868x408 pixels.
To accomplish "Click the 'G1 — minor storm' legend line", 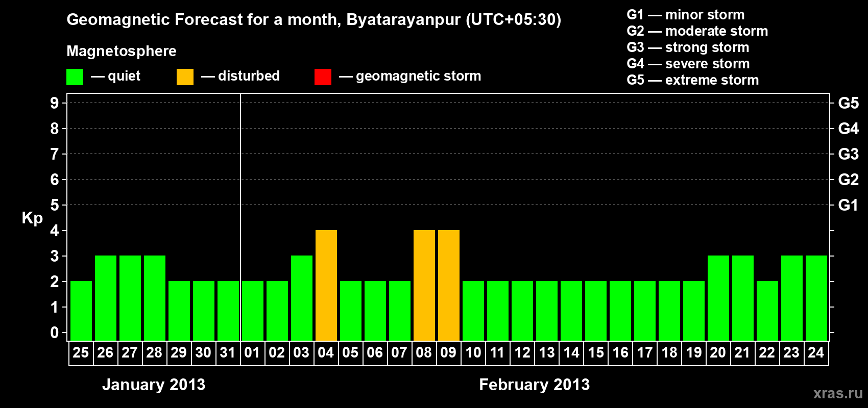I will (x=685, y=15).
